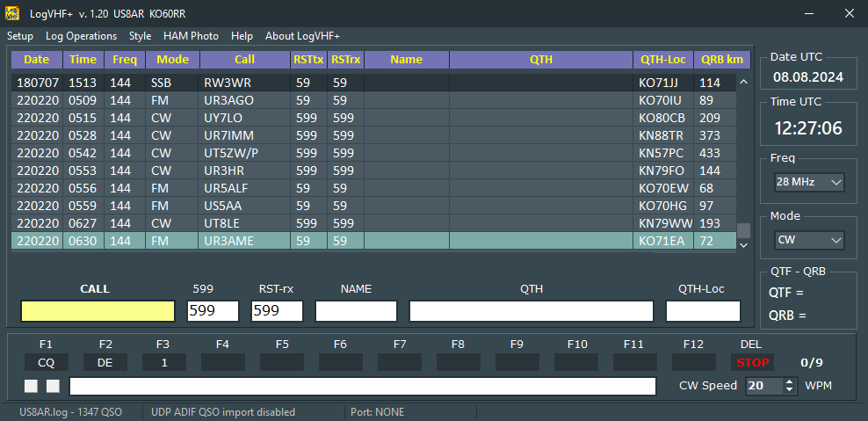The image size is (868, 421).
Task: Click the empty F6 macro button
Action: point(341,362)
